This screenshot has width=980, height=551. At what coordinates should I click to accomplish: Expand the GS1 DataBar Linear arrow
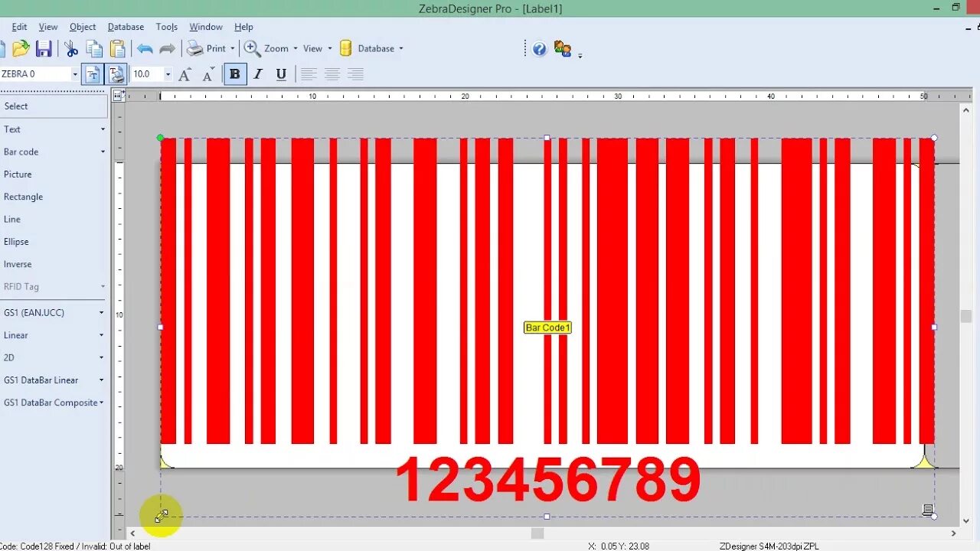(x=101, y=380)
